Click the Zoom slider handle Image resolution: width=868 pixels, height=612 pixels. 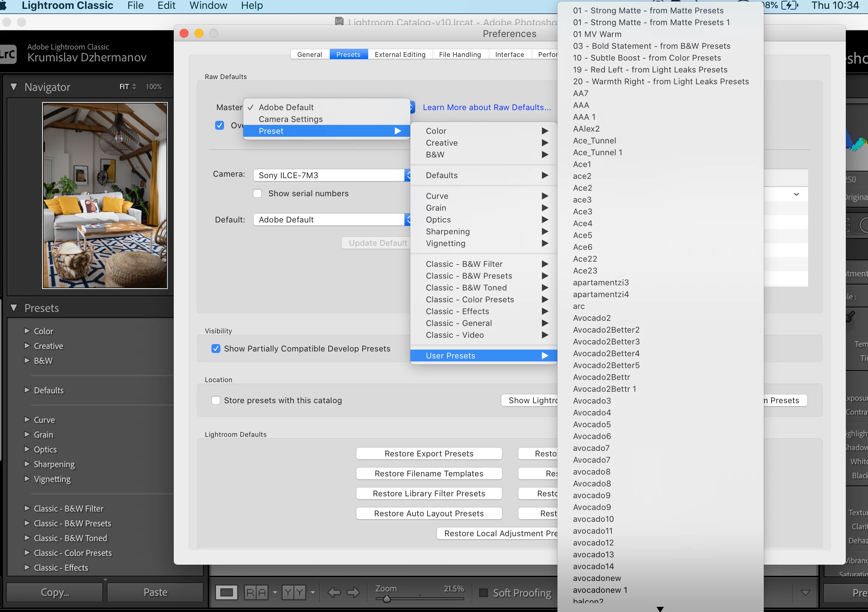[386, 599]
